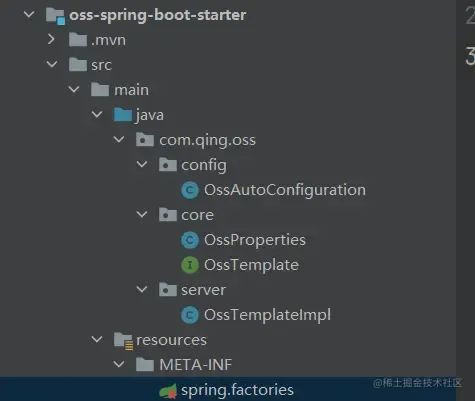Click the OssProperties class icon
Image resolution: width=475 pixels, height=401 pixels.
(x=190, y=240)
